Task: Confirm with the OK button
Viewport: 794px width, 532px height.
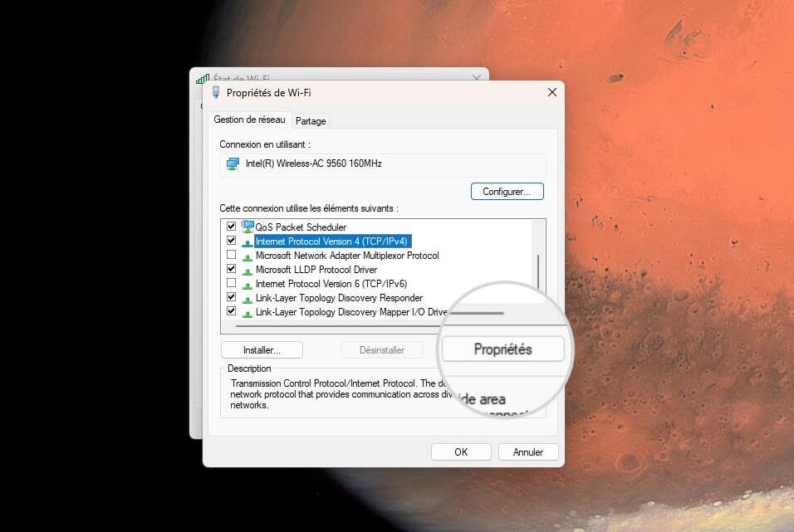Action: coord(461,452)
